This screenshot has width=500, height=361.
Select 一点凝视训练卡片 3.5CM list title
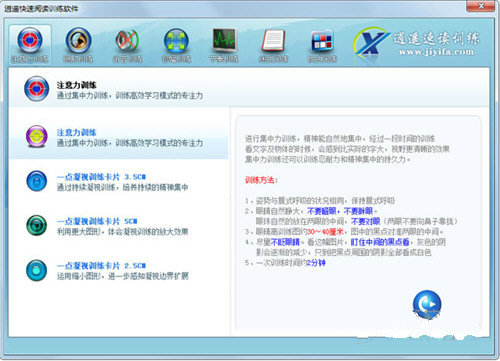101,177
